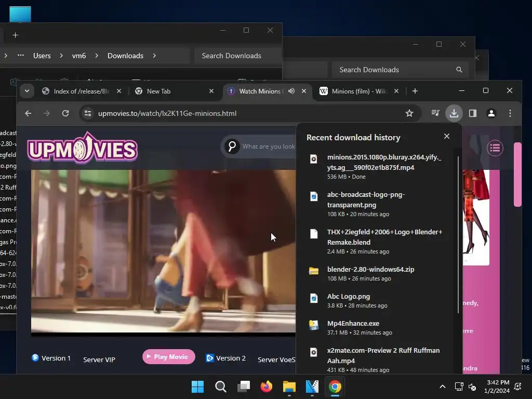Open Windows Start menu
532x399 pixels.
click(197, 387)
